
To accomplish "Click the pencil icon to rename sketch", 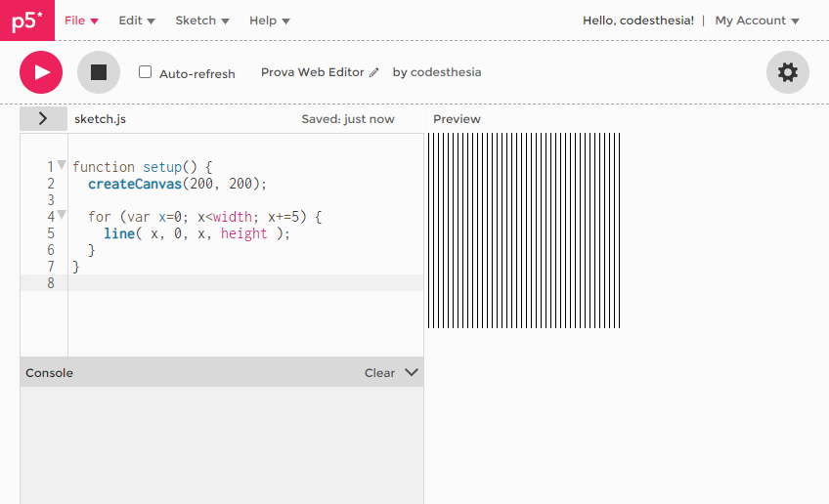I will (373, 73).
